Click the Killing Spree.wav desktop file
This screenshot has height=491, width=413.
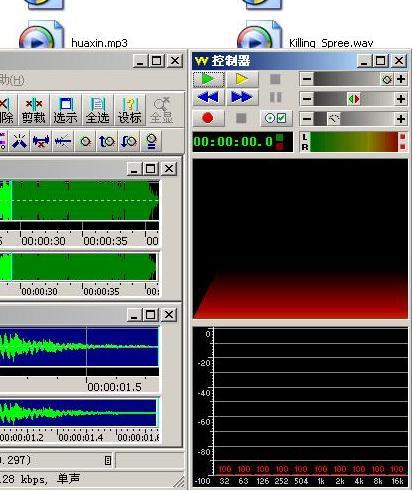point(331,43)
